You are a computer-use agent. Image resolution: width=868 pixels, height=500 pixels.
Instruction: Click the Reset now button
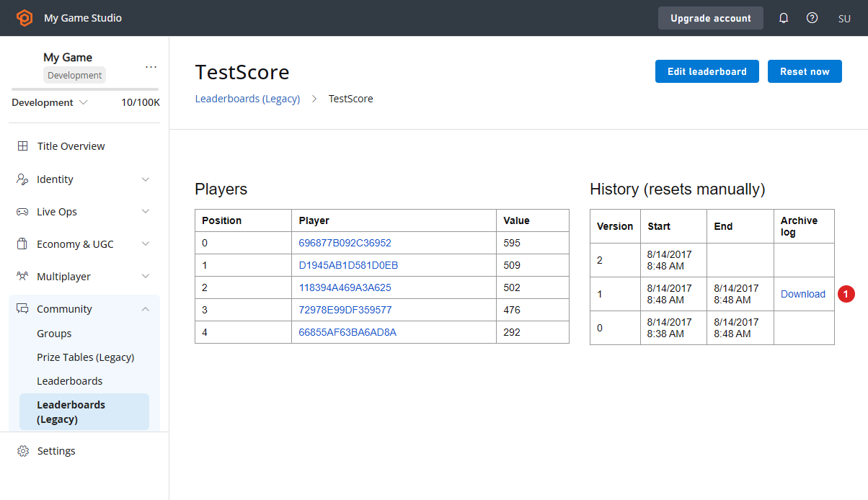805,71
